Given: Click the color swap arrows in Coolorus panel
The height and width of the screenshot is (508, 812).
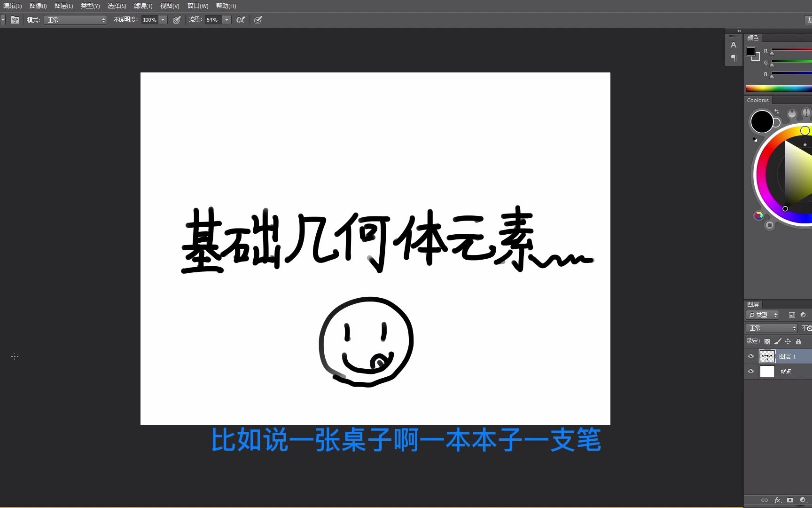Looking at the screenshot, I should (x=777, y=112).
